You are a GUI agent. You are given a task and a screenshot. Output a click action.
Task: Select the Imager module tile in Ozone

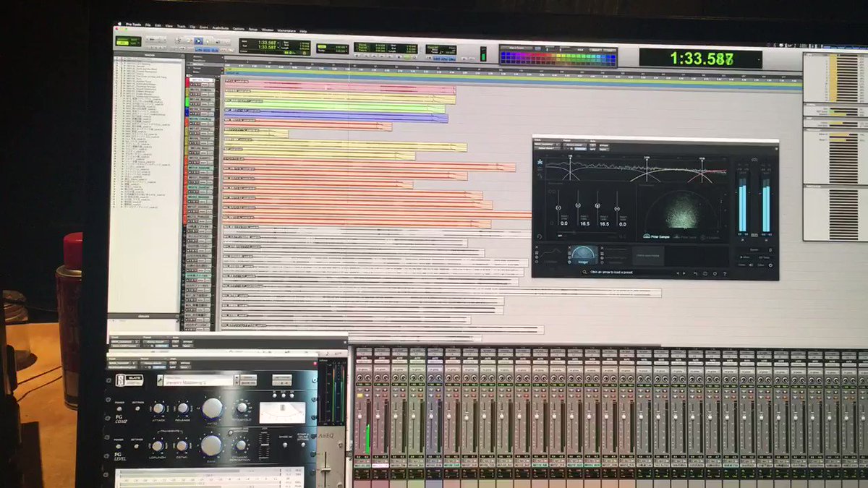582,254
